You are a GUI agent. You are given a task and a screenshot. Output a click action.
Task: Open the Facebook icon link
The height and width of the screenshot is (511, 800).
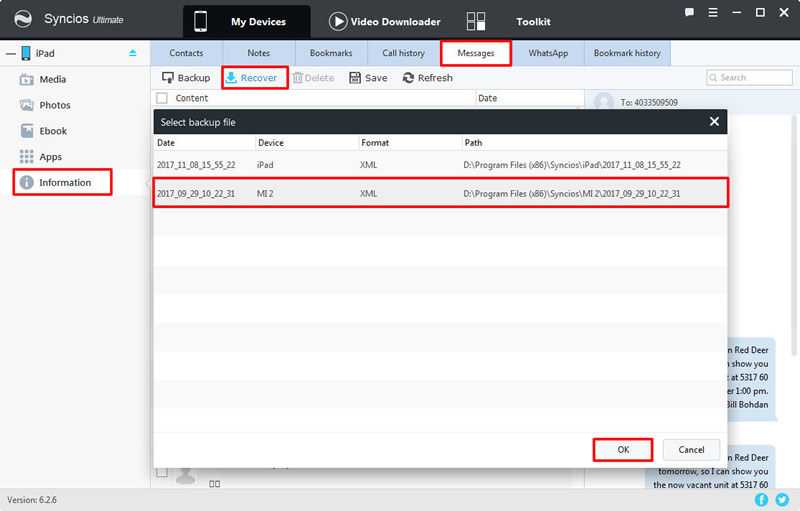pyautogui.click(x=761, y=499)
